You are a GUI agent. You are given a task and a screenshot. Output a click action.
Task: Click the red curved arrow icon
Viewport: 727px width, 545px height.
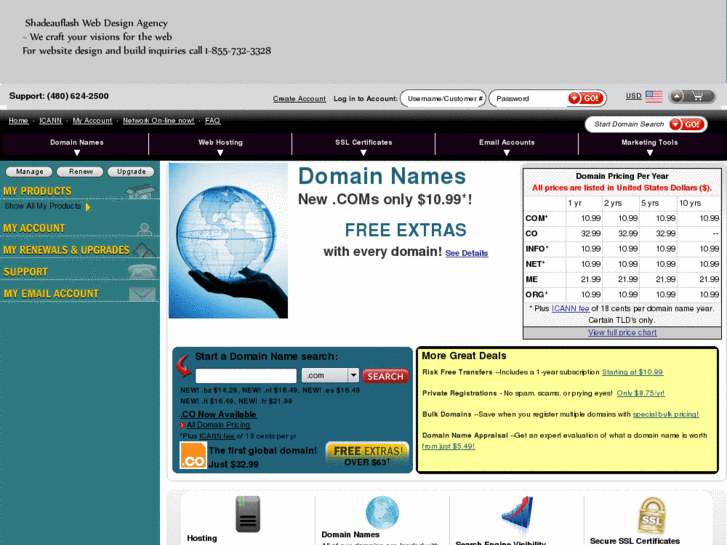click(184, 365)
